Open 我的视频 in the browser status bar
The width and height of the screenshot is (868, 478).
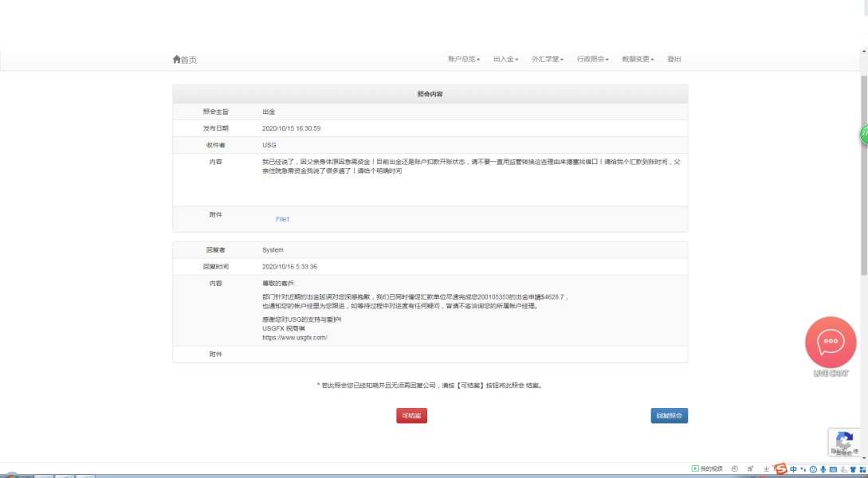pyautogui.click(x=706, y=469)
